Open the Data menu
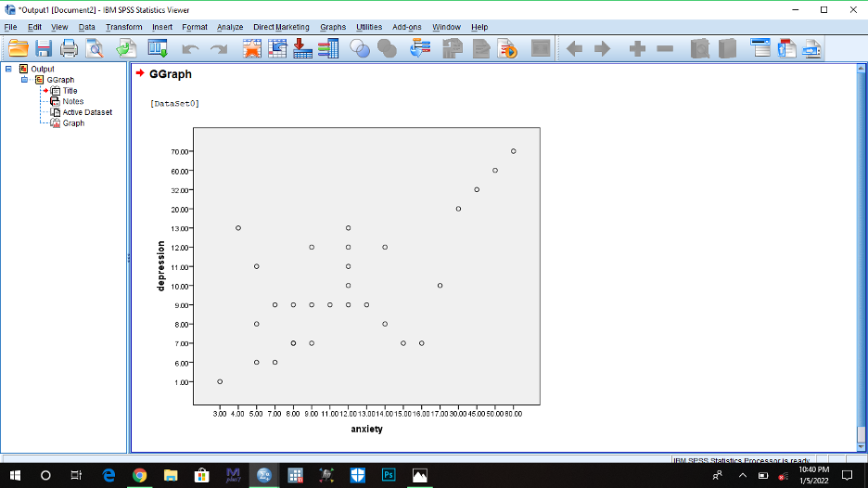 point(86,27)
